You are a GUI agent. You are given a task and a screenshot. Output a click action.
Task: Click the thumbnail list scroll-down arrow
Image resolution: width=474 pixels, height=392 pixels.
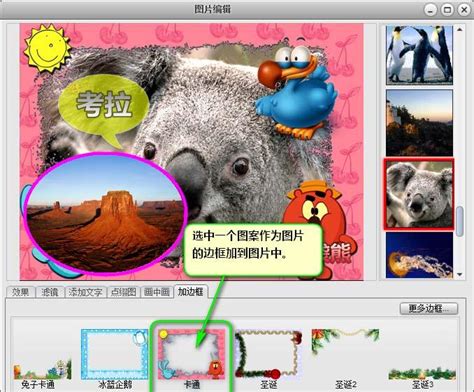click(x=460, y=275)
